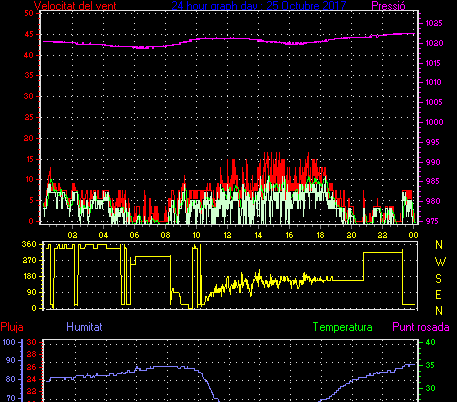Select the 80 humidity axis value
Image resolution: width=457 pixels, height=402 pixels.
pos(11,379)
